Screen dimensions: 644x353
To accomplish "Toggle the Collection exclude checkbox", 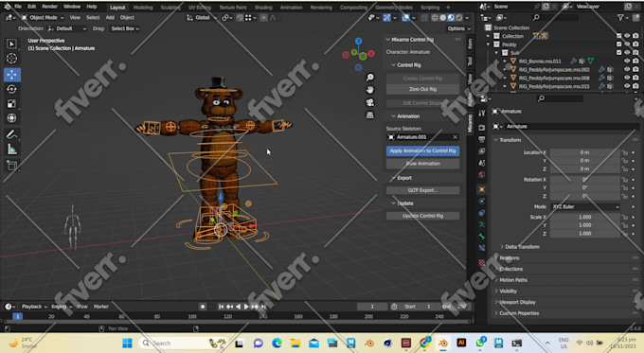I will pos(619,36).
